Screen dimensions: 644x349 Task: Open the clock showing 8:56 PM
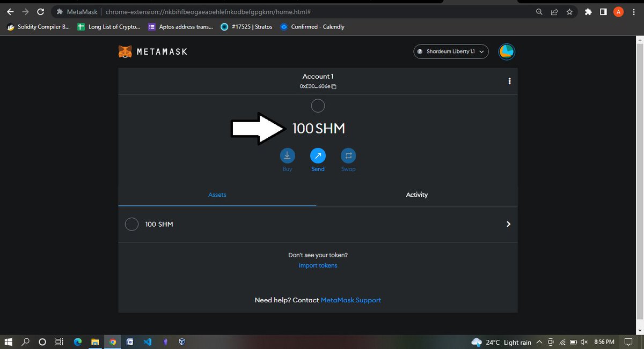(x=604, y=342)
